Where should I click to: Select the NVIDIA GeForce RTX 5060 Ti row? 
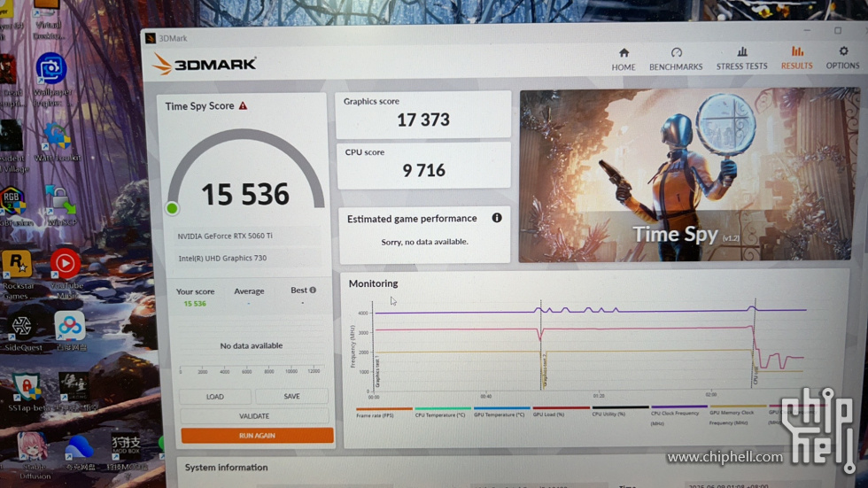(x=247, y=236)
